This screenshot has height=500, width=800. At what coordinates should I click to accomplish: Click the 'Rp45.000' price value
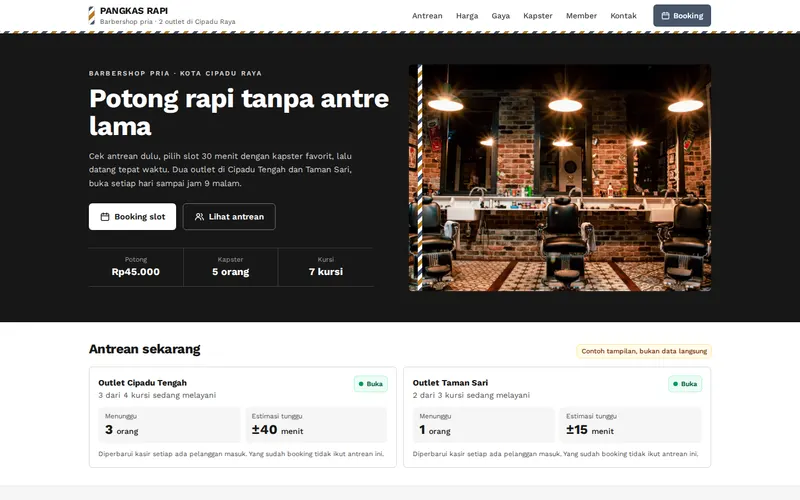coord(136,272)
